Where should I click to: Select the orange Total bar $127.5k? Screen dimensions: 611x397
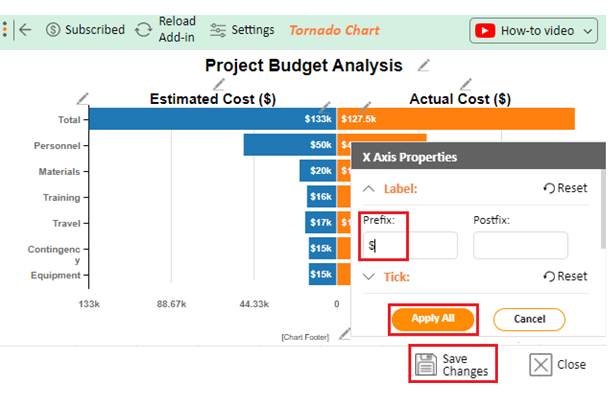pos(456,119)
